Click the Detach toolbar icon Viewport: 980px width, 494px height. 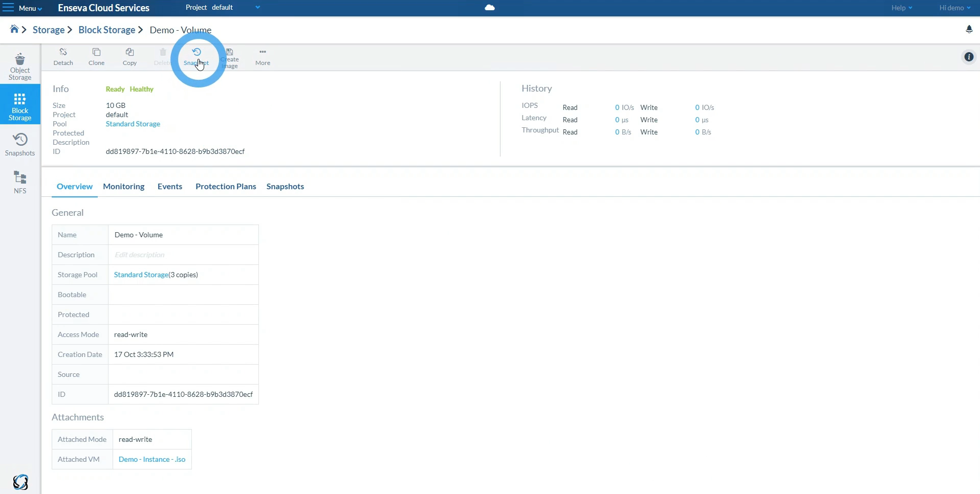pos(63,57)
